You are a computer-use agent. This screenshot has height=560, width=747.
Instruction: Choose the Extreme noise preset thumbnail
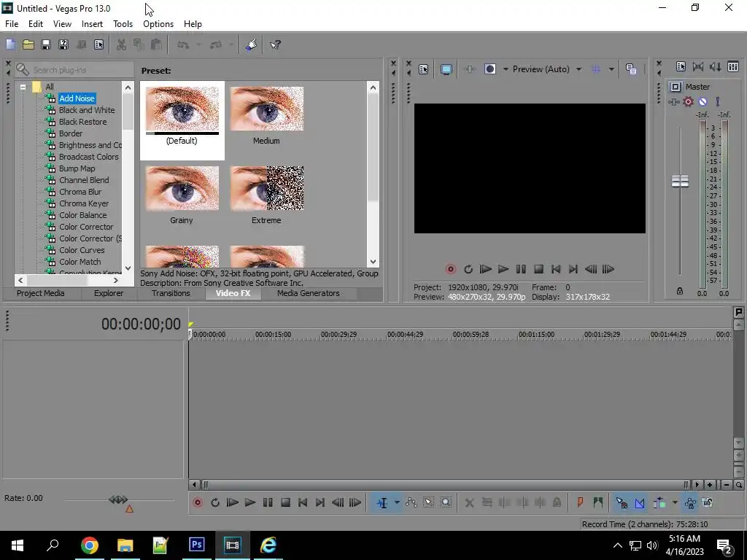pyautogui.click(x=267, y=188)
